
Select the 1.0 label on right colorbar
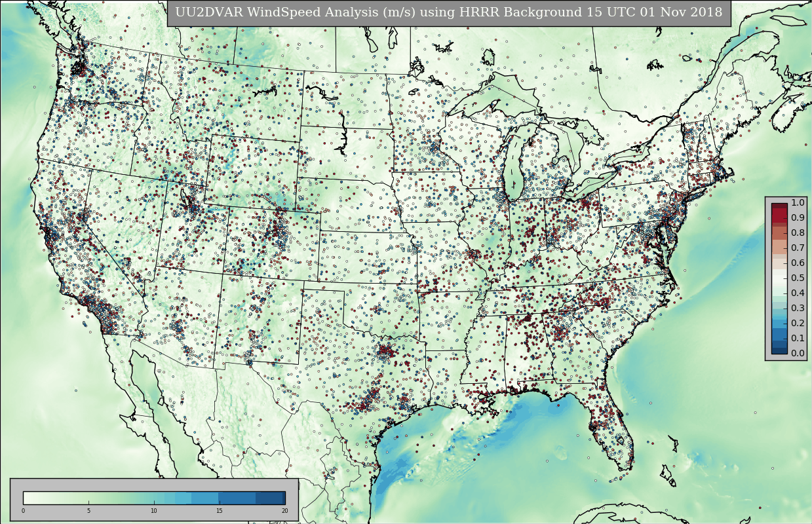coord(798,202)
